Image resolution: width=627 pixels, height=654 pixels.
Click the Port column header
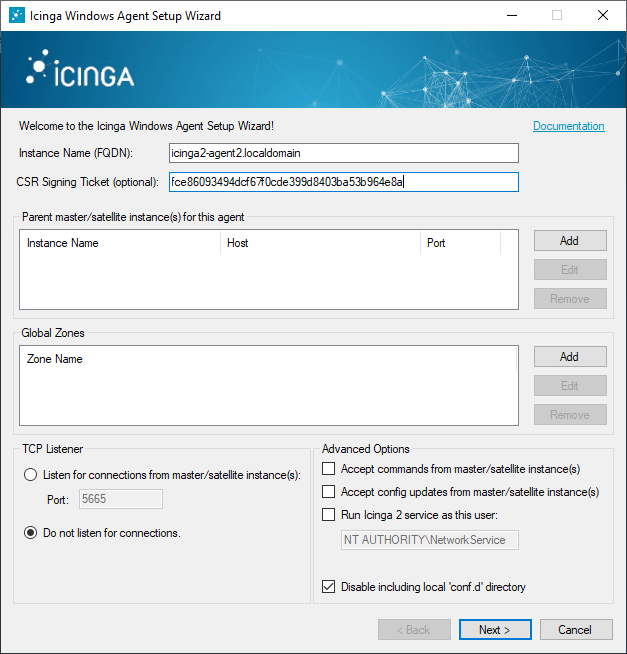pyautogui.click(x=460, y=243)
